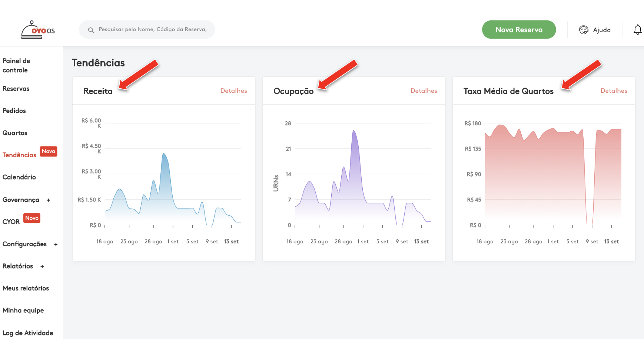
Task: Click the Taxa Média red area chart
Action: pos(553,174)
